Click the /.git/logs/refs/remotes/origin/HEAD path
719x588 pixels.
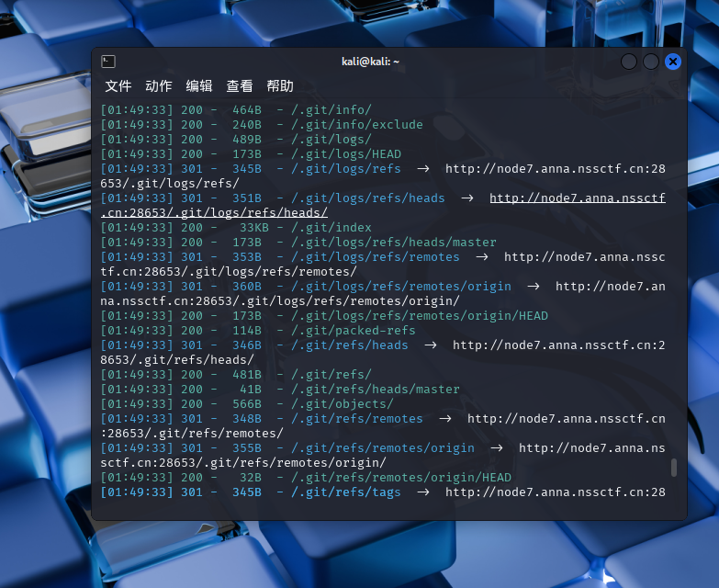[x=419, y=316]
